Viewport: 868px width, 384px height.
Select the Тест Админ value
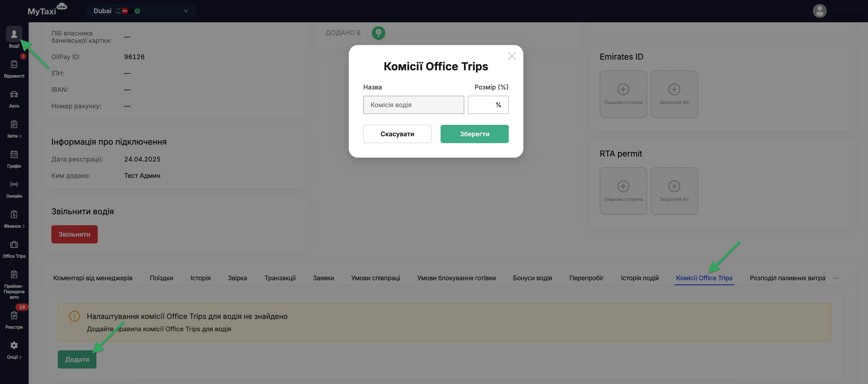pyautogui.click(x=142, y=175)
